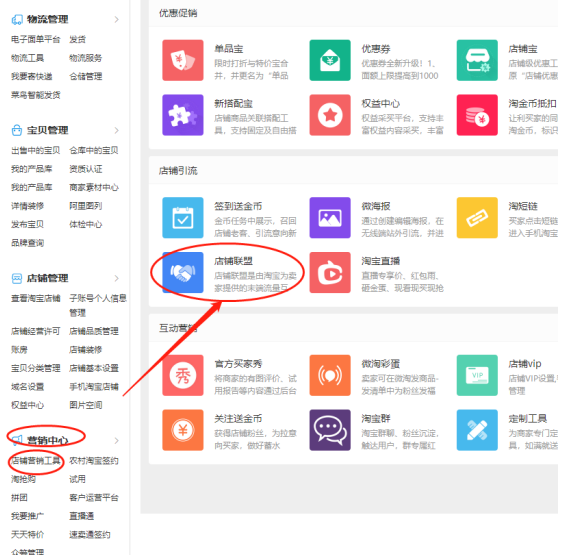Open 店铺基本设置 link
Screen dimensions: 576x555
pyautogui.click(x=94, y=368)
